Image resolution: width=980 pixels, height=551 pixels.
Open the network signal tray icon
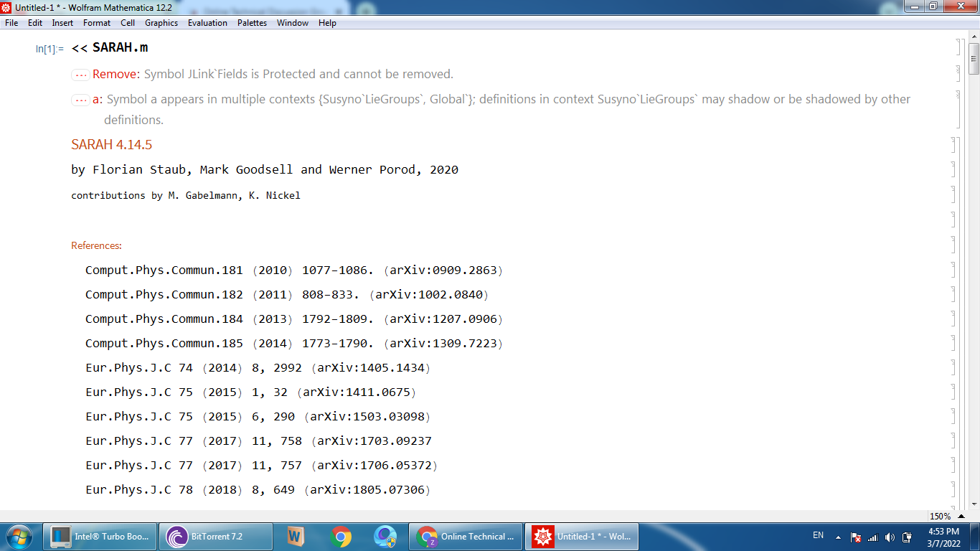click(872, 537)
